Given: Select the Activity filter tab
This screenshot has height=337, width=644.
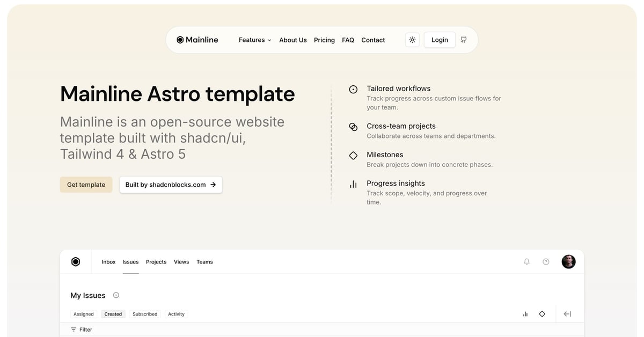Looking at the screenshot, I should [176, 314].
